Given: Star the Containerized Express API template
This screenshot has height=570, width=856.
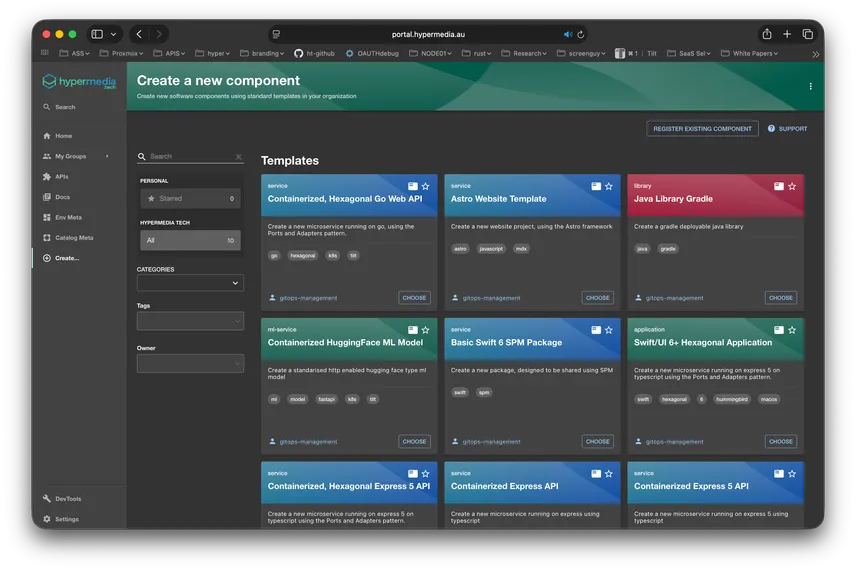Looking at the screenshot, I should (609, 473).
